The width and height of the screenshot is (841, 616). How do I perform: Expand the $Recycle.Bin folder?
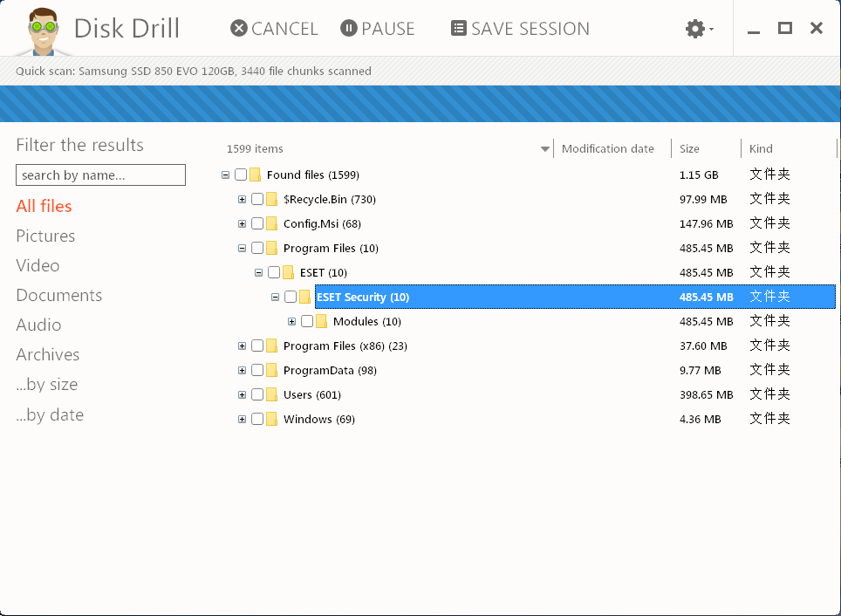pos(242,200)
